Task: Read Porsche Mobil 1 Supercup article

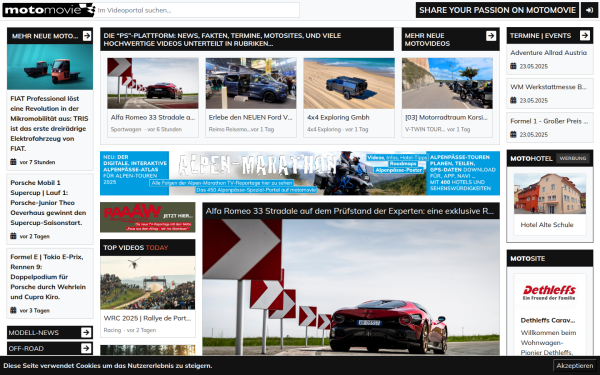Action: pos(48,203)
